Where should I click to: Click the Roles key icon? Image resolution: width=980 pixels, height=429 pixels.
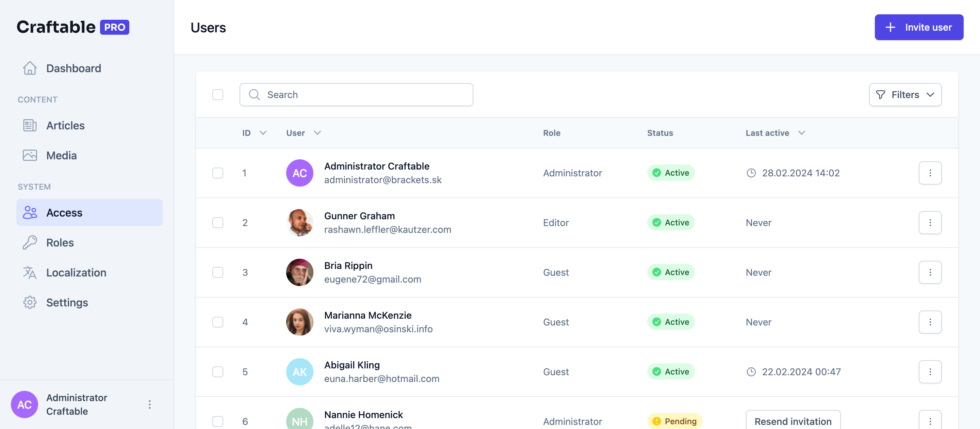click(x=30, y=242)
